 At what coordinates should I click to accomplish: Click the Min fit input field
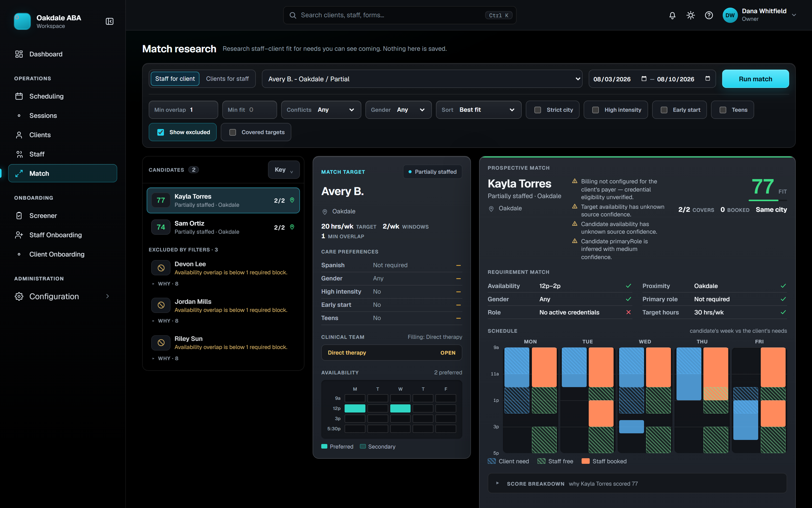coord(249,110)
